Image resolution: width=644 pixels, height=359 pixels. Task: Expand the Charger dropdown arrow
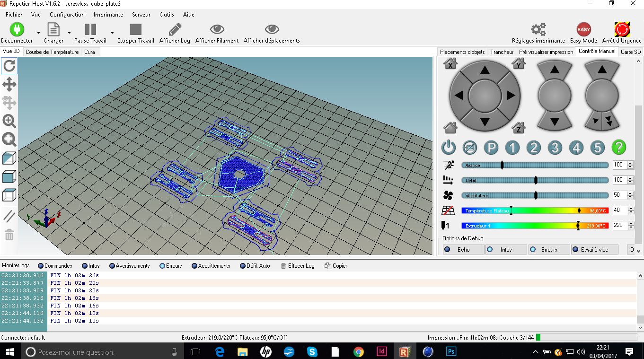click(x=69, y=33)
